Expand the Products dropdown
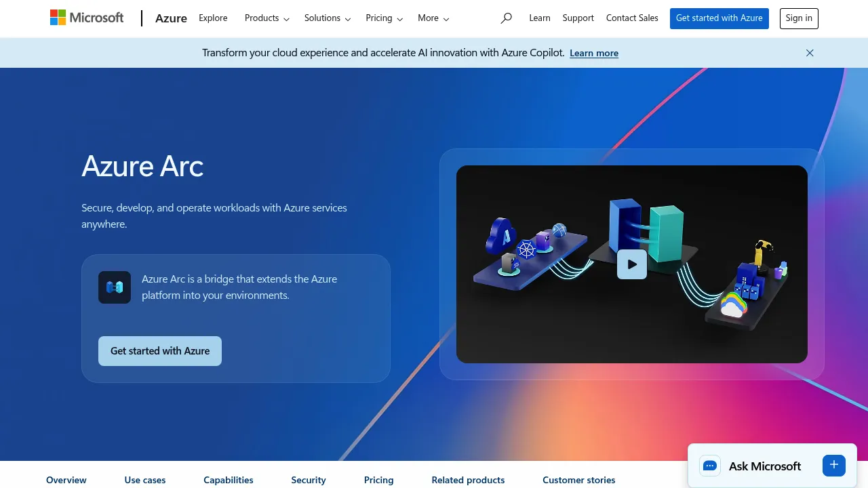The width and height of the screenshot is (868, 488). coord(267,18)
